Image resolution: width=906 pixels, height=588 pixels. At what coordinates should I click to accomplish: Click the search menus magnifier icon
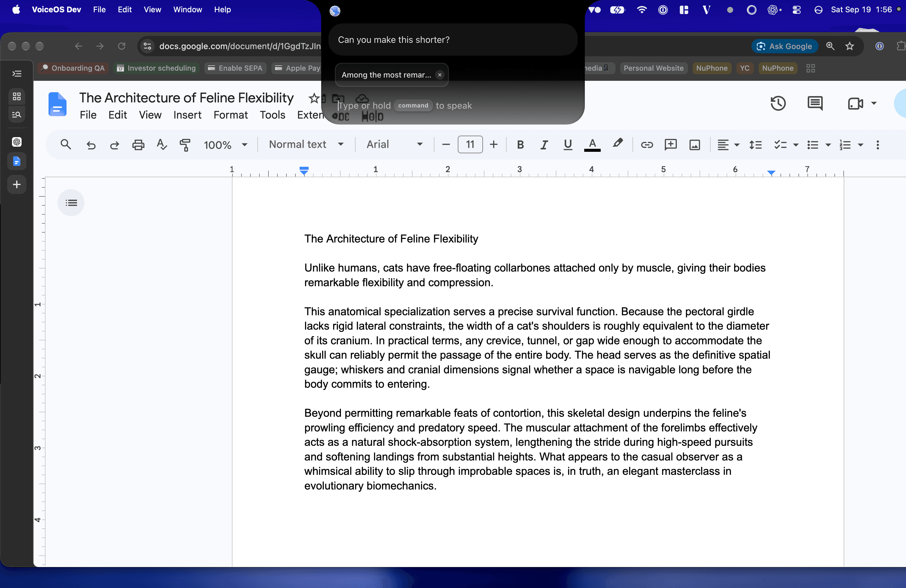click(66, 145)
